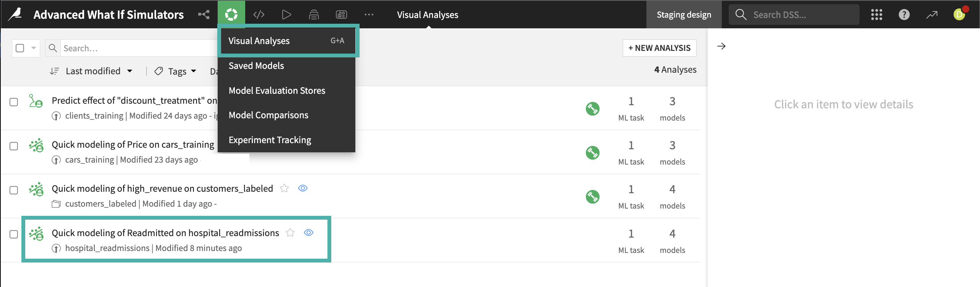The height and width of the screenshot is (287, 980).
Task: Open the project Flow icon
Action: 203,14
